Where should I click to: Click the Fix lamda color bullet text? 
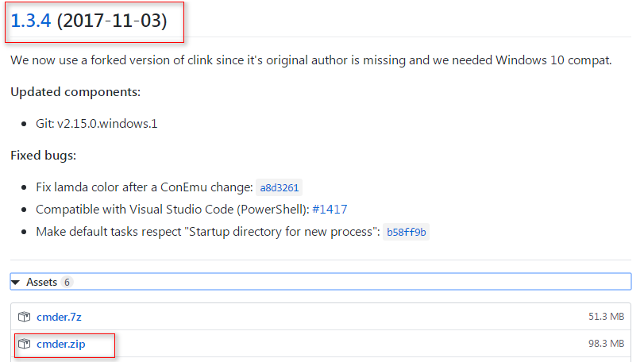(145, 187)
